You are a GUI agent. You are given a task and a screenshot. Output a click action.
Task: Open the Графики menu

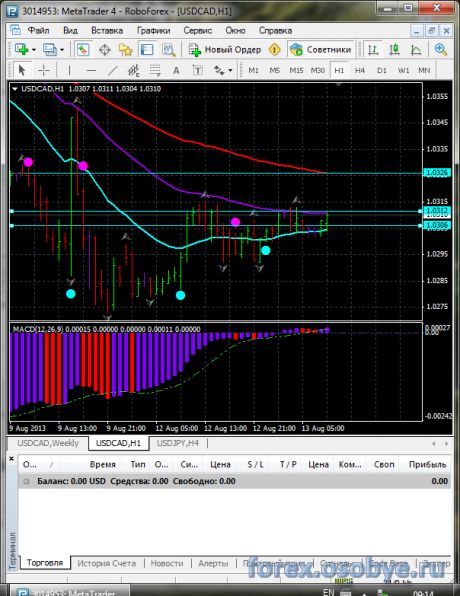pos(154,30)
